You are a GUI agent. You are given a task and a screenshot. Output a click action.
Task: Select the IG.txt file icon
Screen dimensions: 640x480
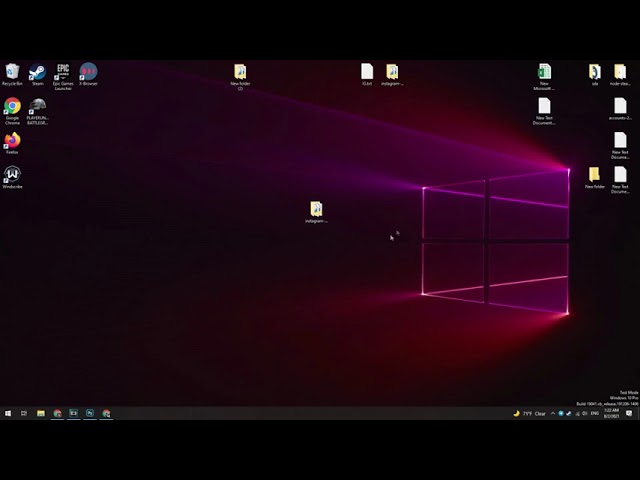(367, 74)
